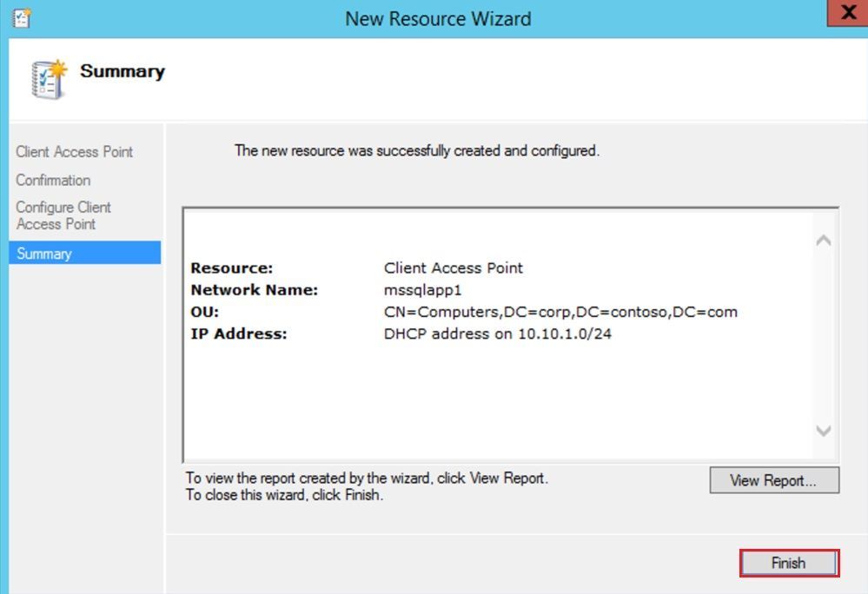
Task: Open the View Report button
Action: [774, 480]
